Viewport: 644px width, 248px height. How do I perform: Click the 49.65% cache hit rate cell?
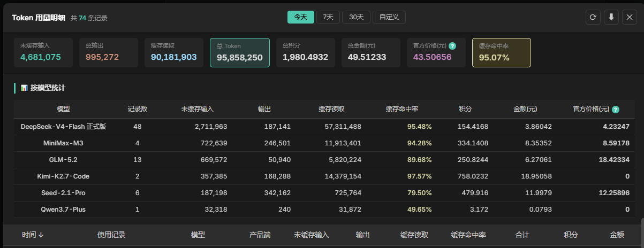pos(419,210)
